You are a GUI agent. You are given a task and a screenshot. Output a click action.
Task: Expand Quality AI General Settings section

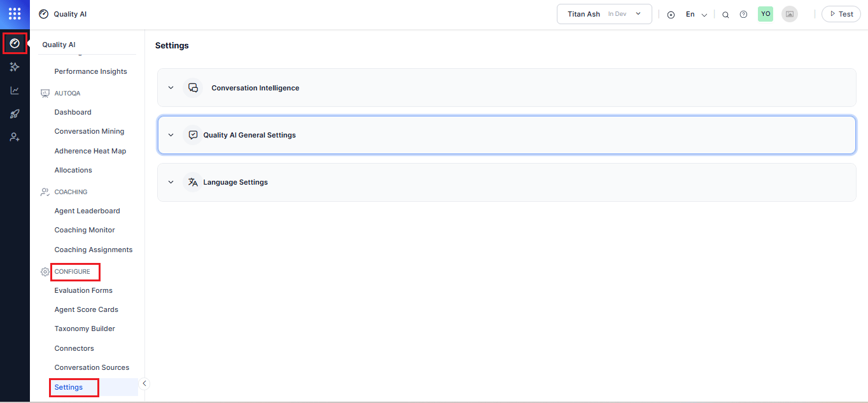pyautogui.click(x=507, y=135)
